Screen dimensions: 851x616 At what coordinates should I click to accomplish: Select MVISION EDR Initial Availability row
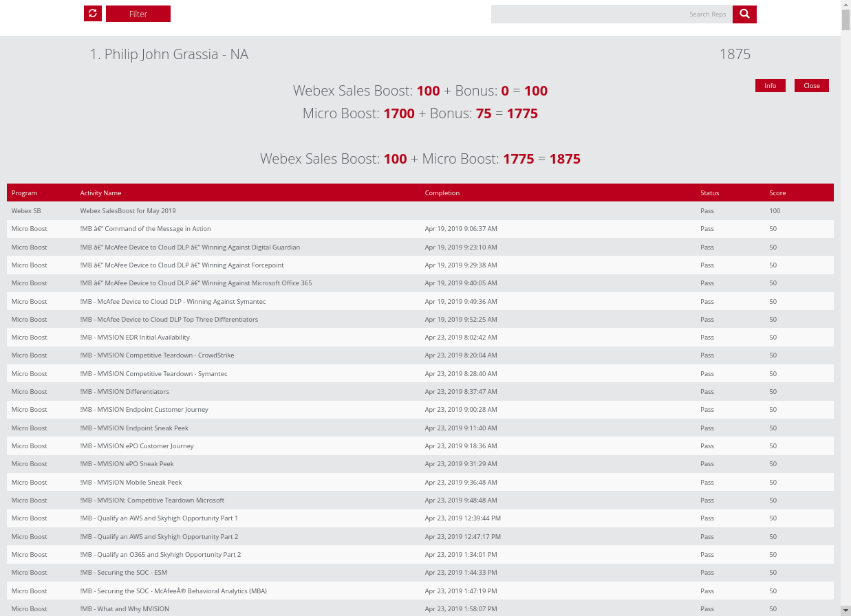pos(420,338)
